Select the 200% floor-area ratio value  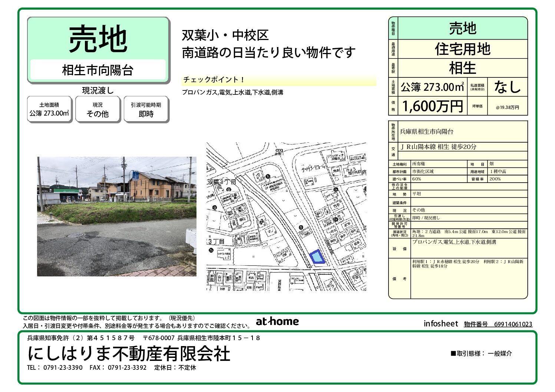[495, 179]
